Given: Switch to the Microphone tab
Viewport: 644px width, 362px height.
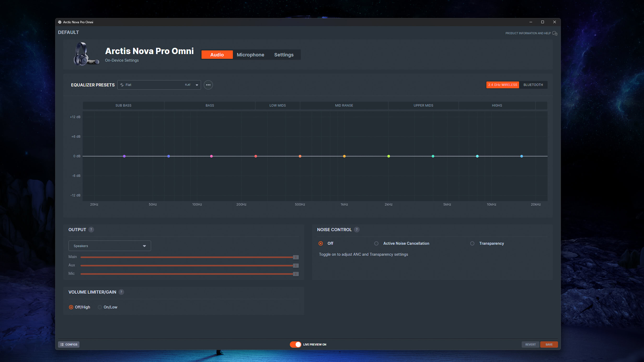Looking at the screenshot, I should pyautogui.click(x=250, y=55).
